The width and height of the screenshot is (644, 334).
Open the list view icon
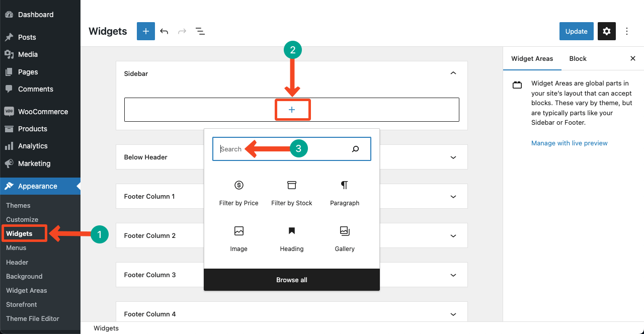coord(200,31)
